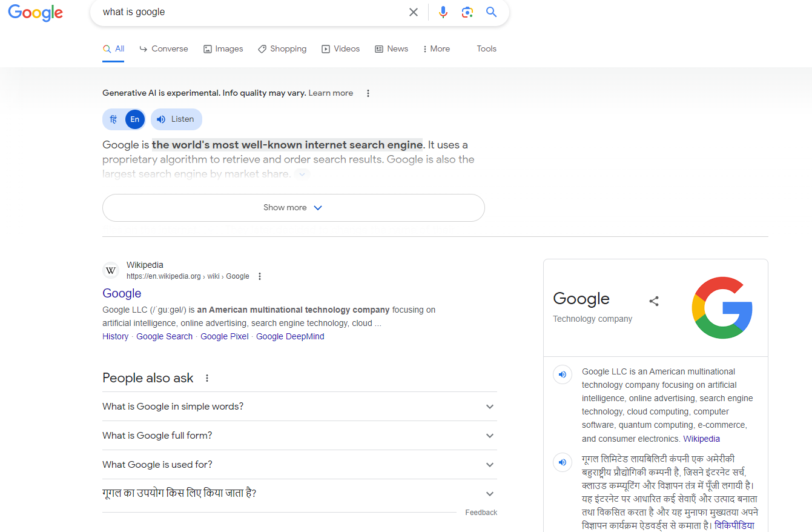Click the https://en.wikipedia.org result URL breadcrumb
This screenshot has height=532, width=812.
click(188, 276)
